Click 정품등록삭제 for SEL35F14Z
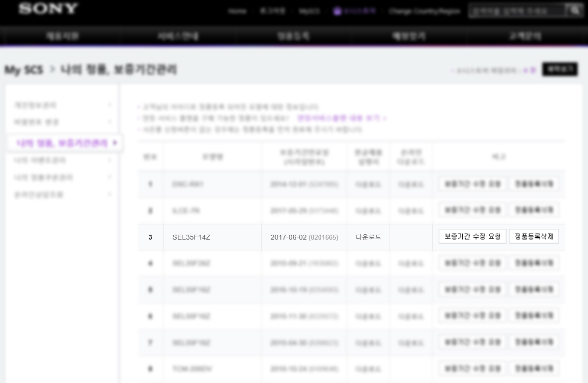Viewport: 588px width, 383px height. coord(533,237)
